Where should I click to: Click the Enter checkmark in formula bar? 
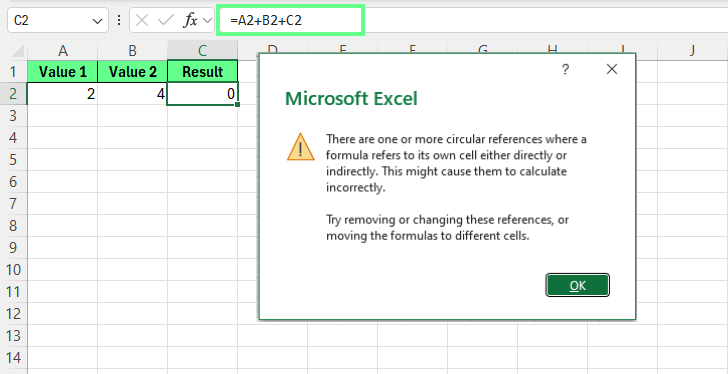click(165, 20)
